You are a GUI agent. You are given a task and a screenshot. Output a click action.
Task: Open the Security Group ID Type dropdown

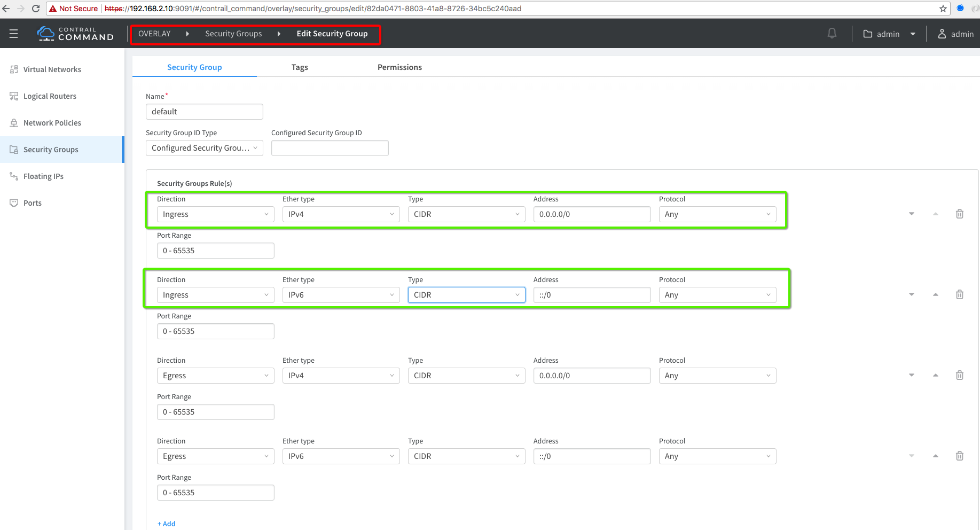204,148
